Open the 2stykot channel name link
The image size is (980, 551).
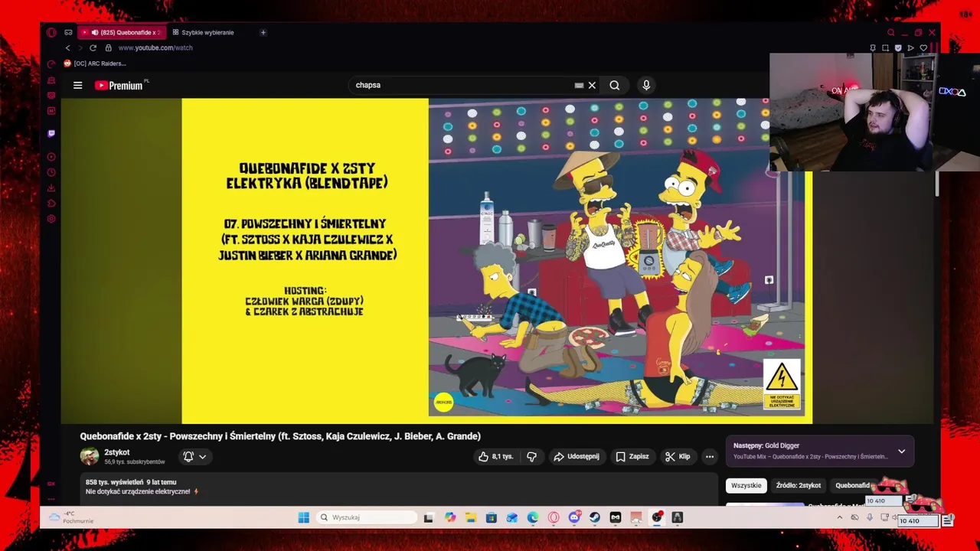(x=117, y=452)
